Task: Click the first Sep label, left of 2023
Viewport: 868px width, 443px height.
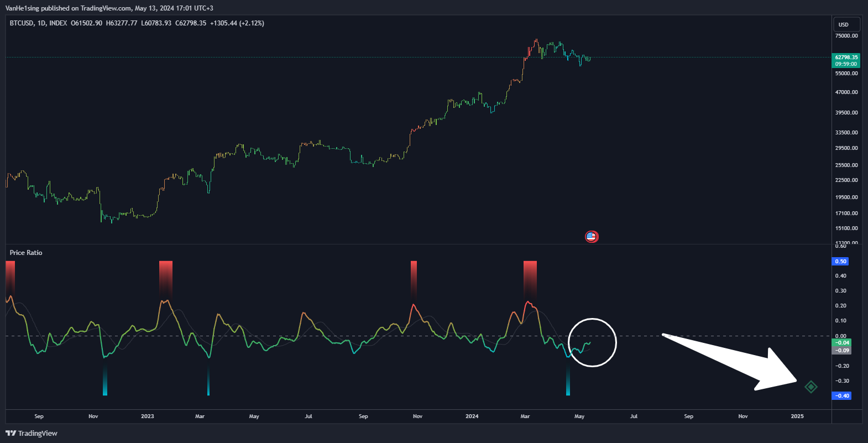Action: click(39, 416)
